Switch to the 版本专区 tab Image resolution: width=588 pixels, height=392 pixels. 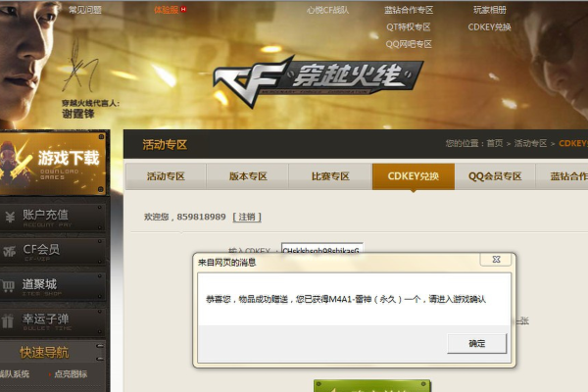248,176
